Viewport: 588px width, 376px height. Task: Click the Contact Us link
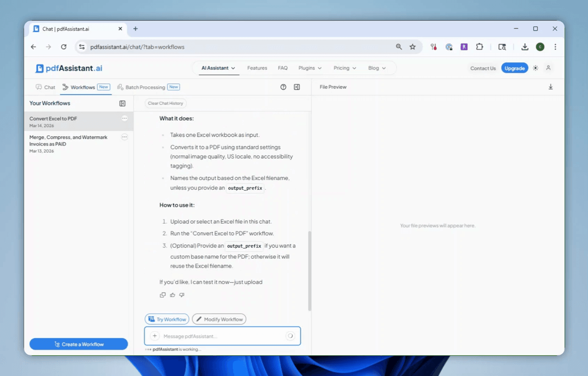[x=483, y=68]
